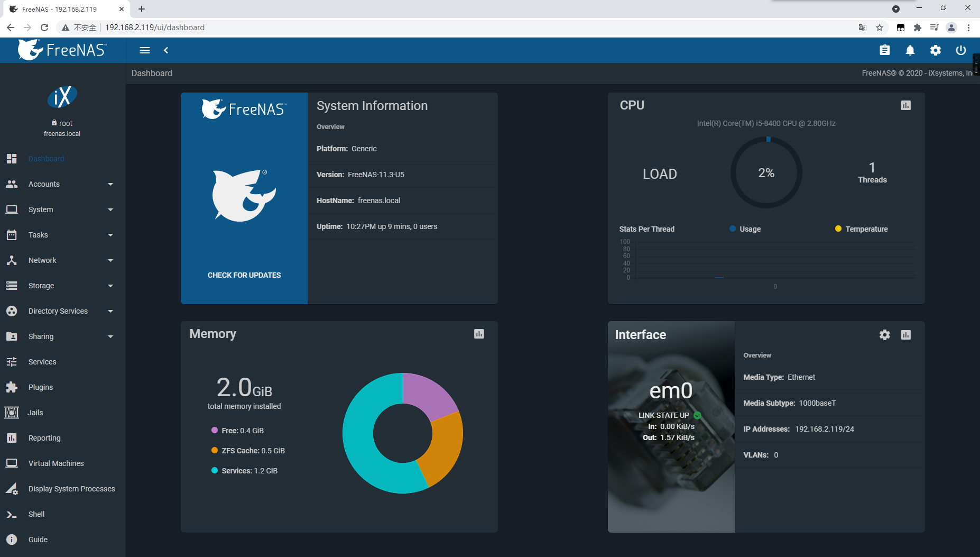Expand the Directory Services menu arrow

tap(110, 311)
